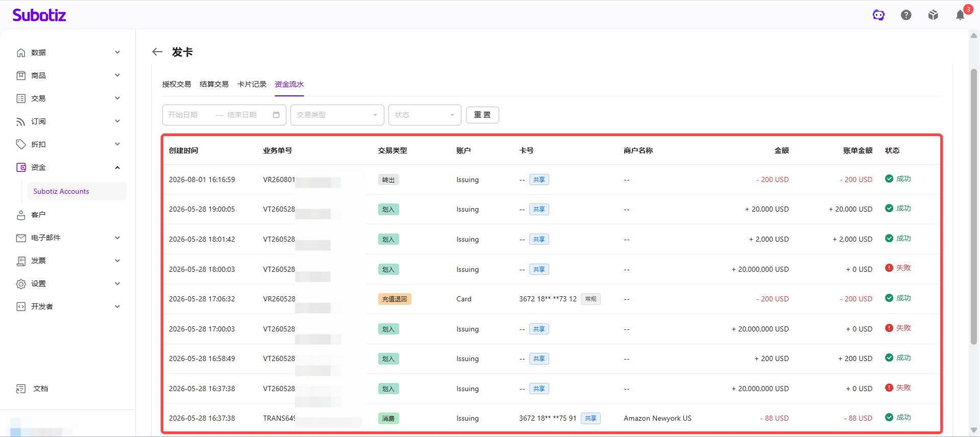Click the 消费 tag in Amazon row
Image resolution: width=980 pixels, height=437 pixels.
click(388, 418)
